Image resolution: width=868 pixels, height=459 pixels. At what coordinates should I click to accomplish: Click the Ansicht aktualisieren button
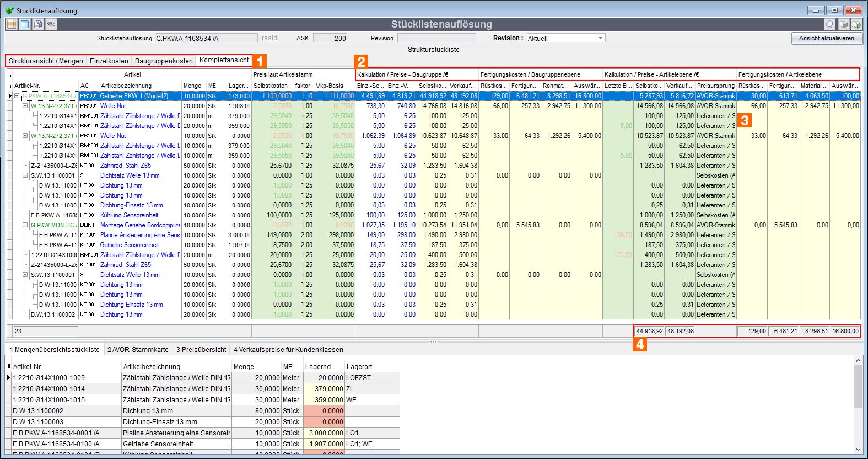click(827, 38)
